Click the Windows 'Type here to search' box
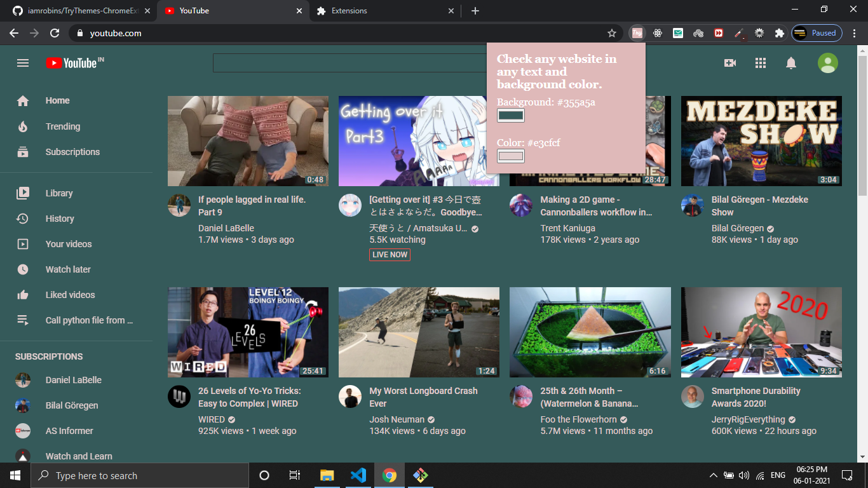This screenshot has width=868, height=488. (139, 475)
